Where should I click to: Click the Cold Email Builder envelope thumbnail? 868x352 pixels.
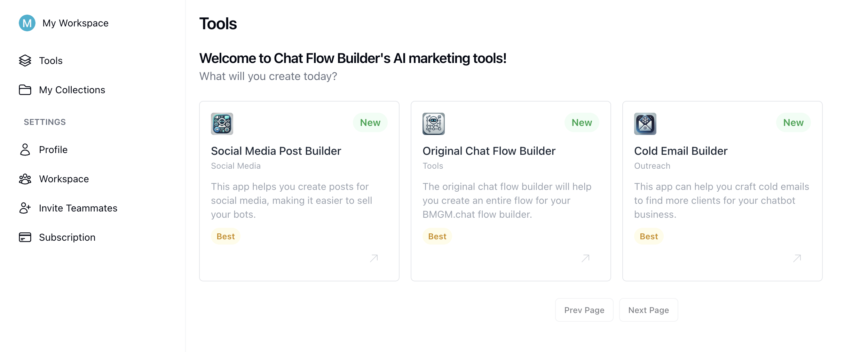click(645, 124)
